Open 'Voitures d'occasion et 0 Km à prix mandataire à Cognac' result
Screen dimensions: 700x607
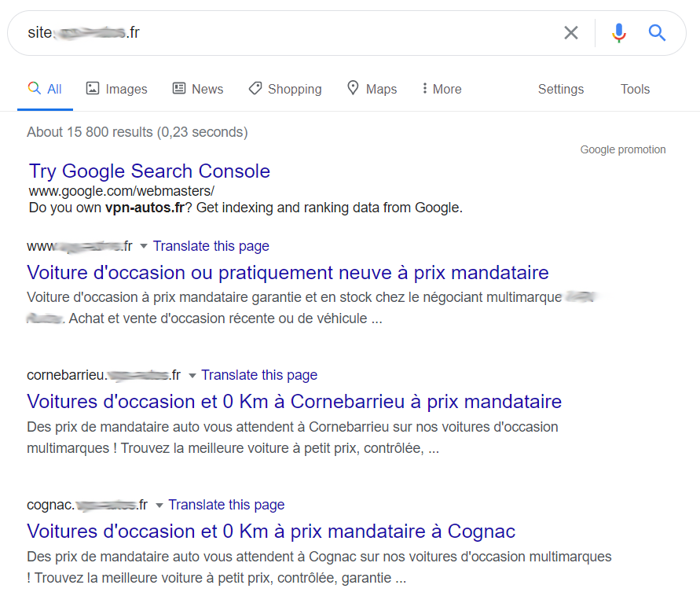(271, 531)
